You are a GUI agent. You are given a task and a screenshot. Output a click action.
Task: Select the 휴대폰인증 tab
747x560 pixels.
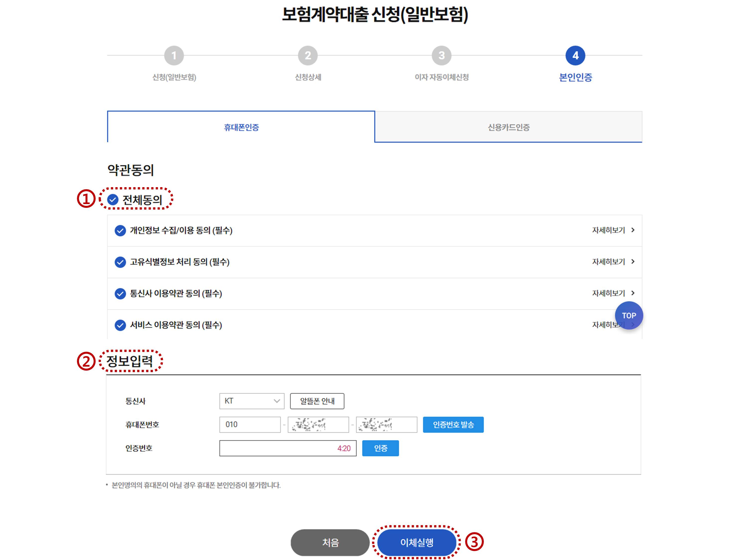241,127
